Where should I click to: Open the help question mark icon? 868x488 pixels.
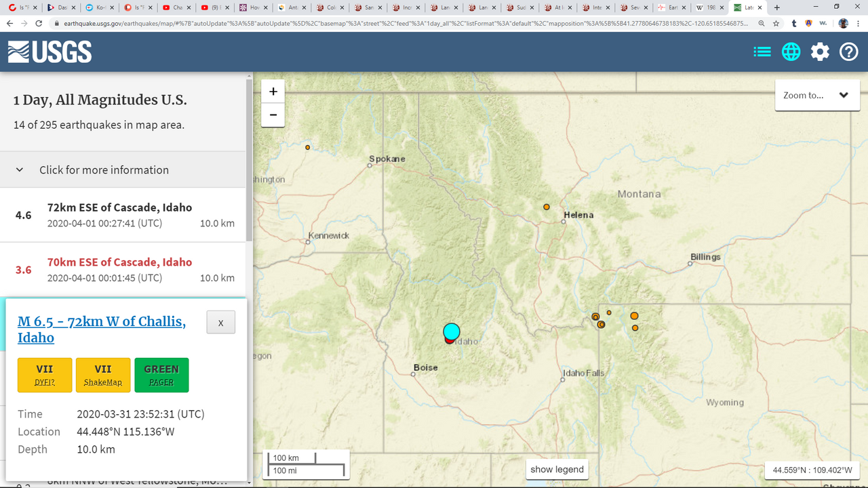[849, 52]
